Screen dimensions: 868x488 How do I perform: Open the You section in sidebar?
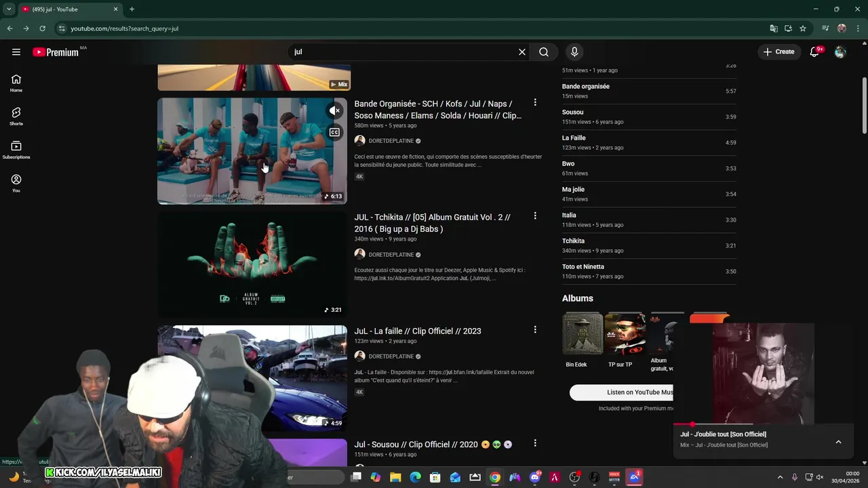point(16,183)
